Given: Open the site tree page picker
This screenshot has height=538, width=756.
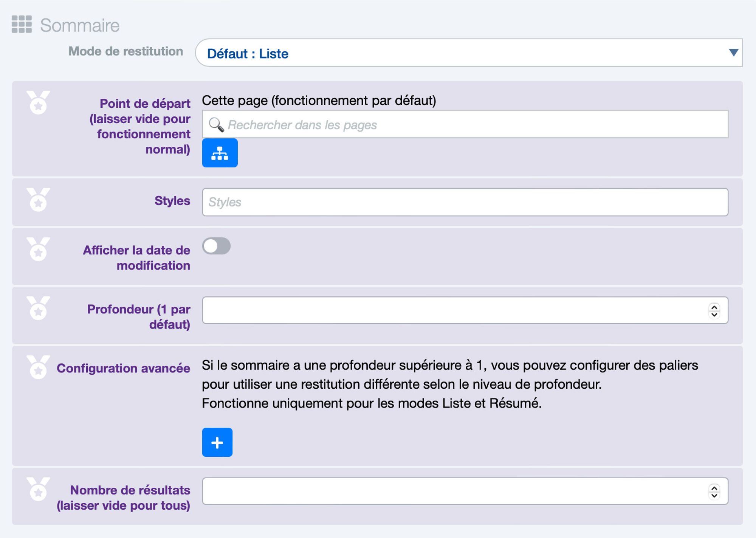Looking at the screenshot, I should pos(220,153).
